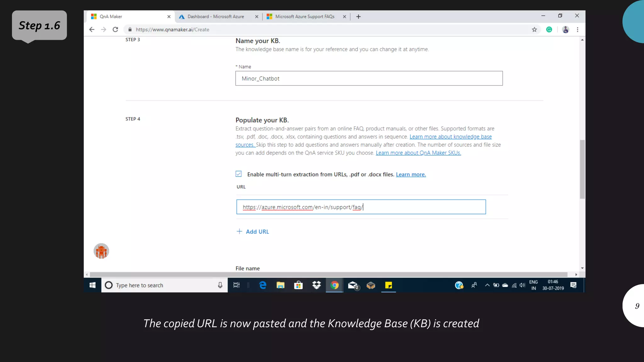This screenshot has width=644, height=362.
Task: Click the browser back arrow
Action: click(92, 30)
